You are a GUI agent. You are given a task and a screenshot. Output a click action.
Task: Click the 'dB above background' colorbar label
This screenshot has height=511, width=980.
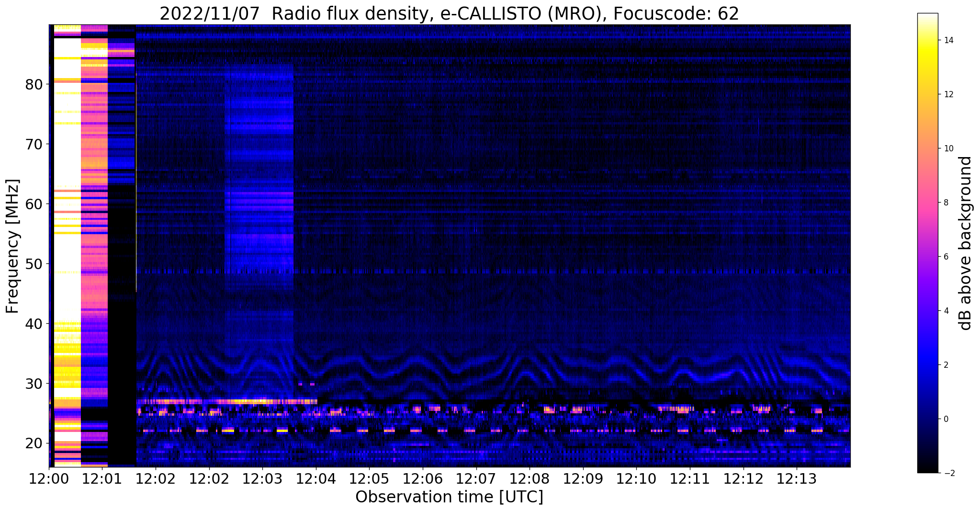point(965,243)
